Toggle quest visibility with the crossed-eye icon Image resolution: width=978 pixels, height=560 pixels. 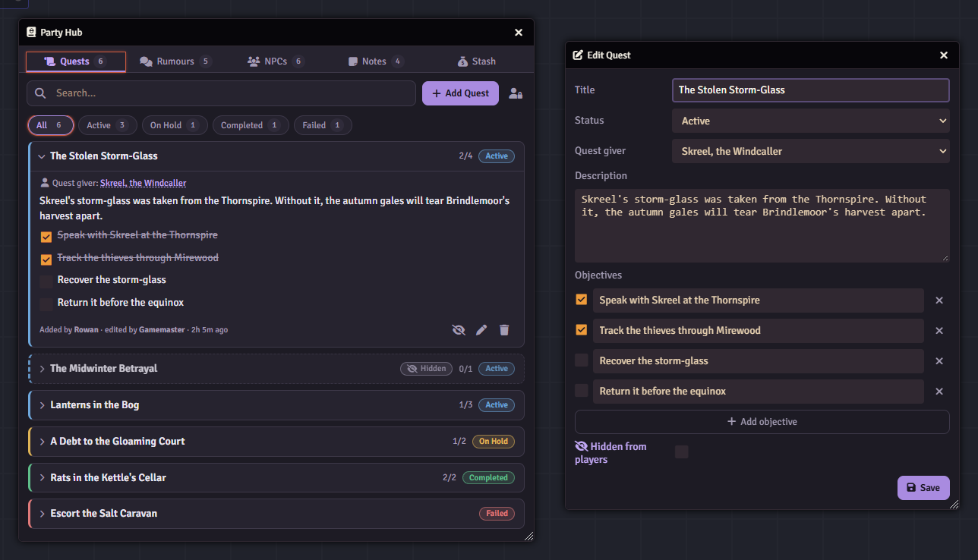coord(458,330)
